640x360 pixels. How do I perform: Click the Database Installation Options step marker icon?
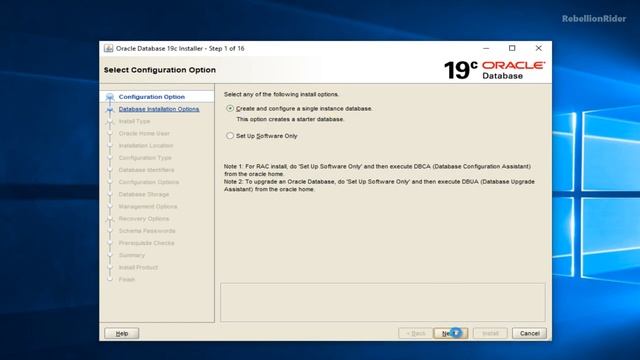109,109
